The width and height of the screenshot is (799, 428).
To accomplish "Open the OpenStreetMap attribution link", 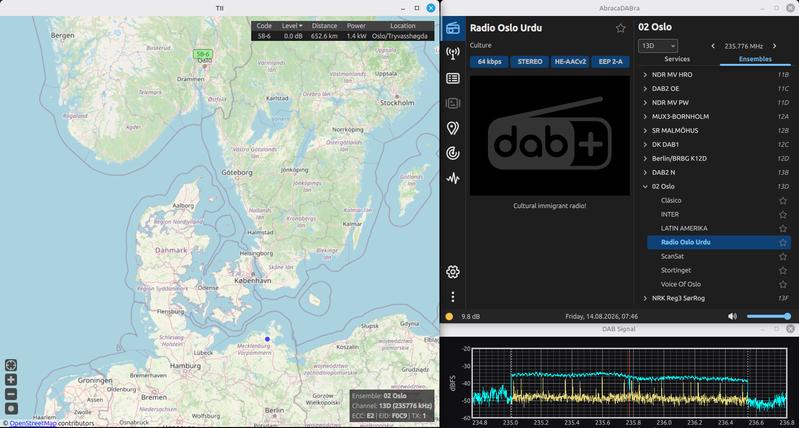I will (33, 423).
